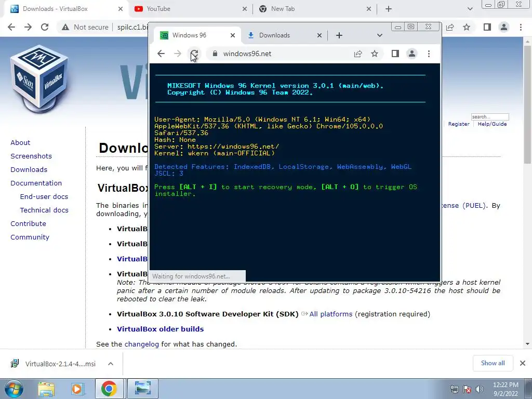Screen dimensions: 532x399
Task: Expand options for VirtualBox msi download
Action: (111, 364)
